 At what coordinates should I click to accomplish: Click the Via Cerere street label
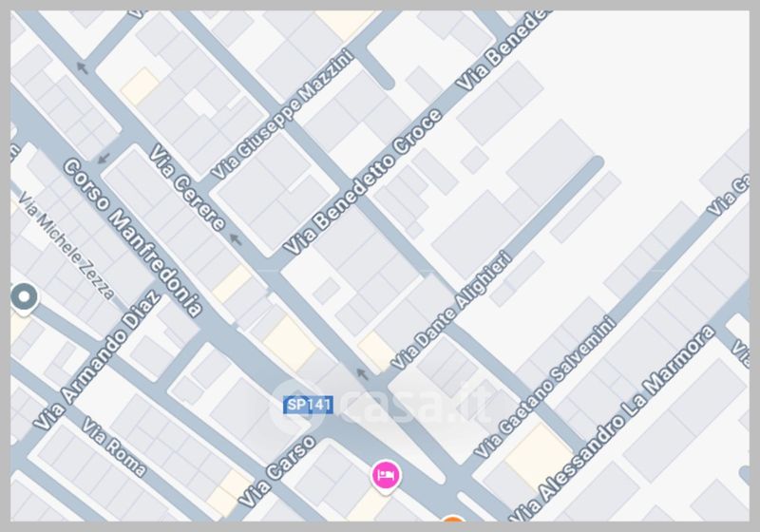click(187, 187)
